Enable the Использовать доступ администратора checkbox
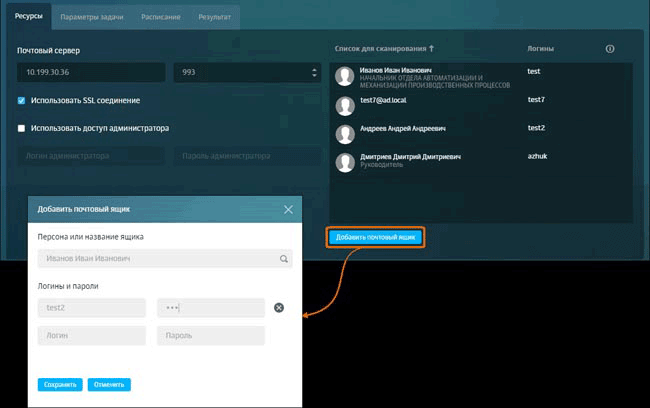This screenshot has width=650, height=408. [21, 129]
